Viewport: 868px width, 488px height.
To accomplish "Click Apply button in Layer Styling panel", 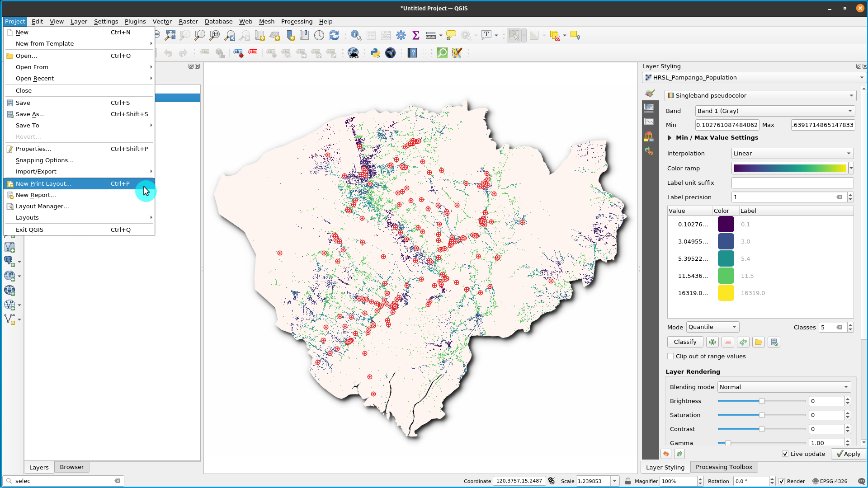I will (848, 454).
